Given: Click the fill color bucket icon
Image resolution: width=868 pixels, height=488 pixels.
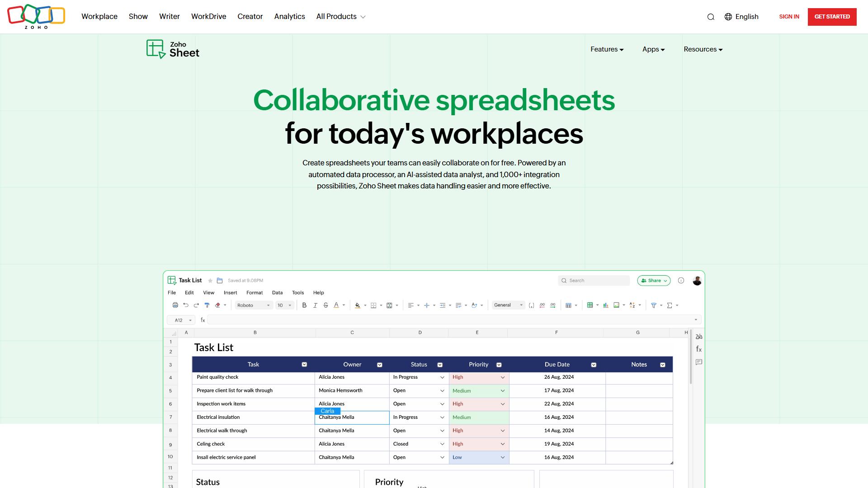Looking at the screenshot, I should pos(358,305).
